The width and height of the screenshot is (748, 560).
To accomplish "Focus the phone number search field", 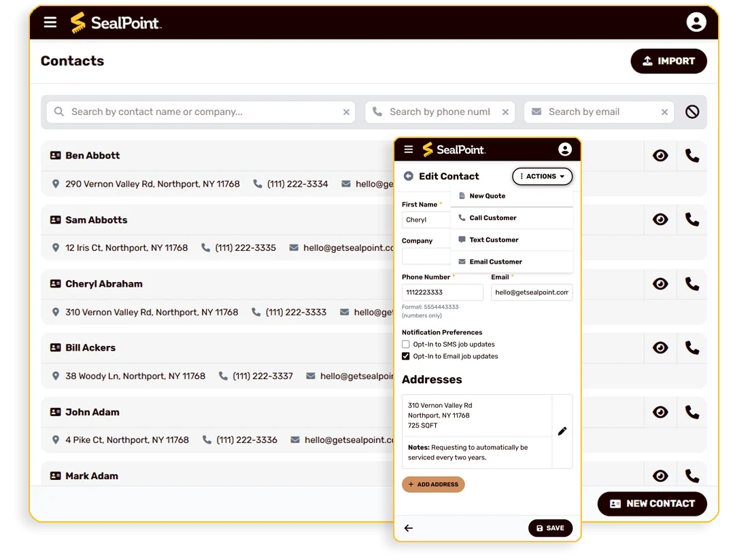I will coord(439,112).
